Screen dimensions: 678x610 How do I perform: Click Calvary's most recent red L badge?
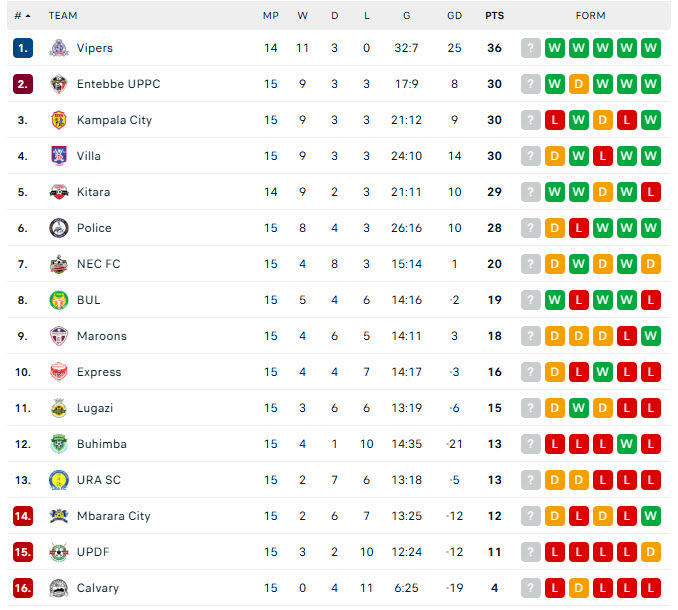pyautogui.click(x=651, y=588)
